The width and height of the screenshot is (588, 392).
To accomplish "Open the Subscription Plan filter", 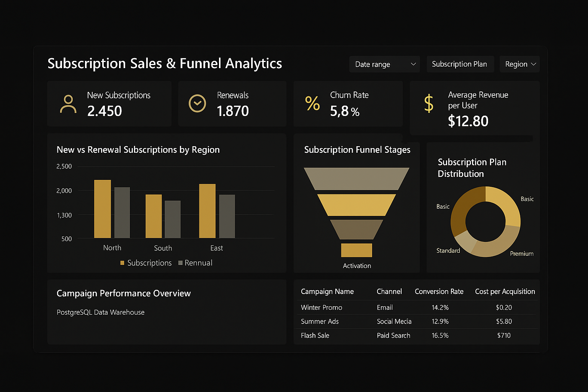I will click(x=460, y=64).
